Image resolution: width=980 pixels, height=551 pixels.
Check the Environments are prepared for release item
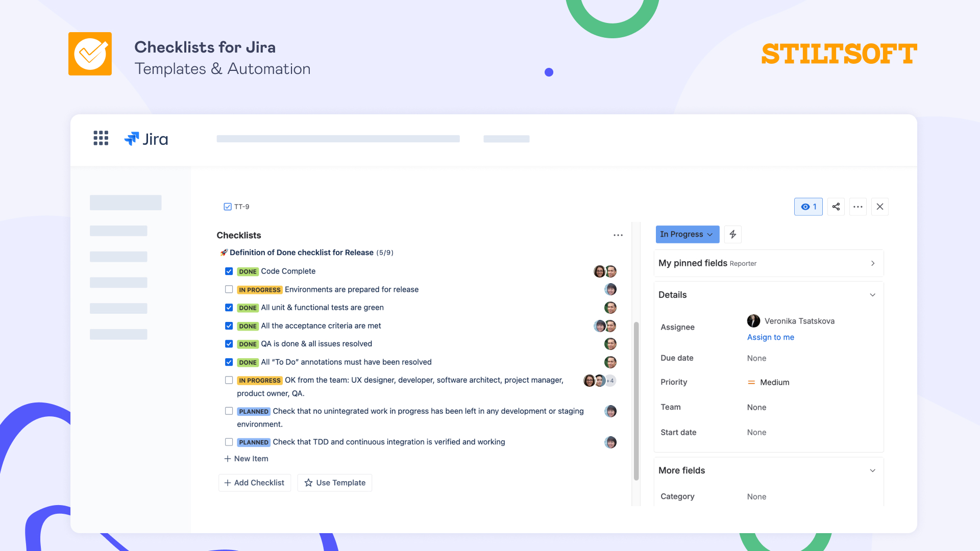point(229,289)
